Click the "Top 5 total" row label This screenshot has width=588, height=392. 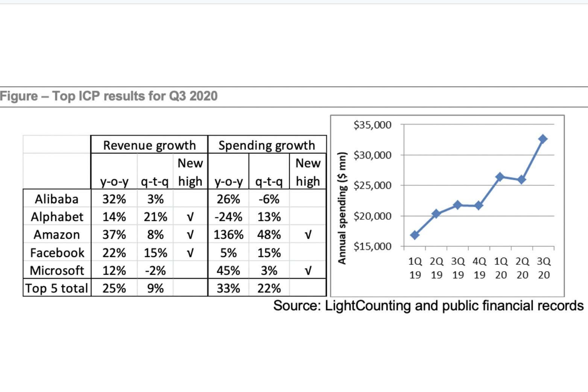click(x=56, y=288)
